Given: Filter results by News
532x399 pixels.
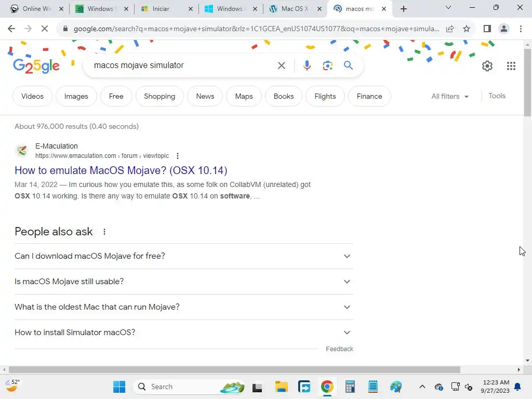Looking at the screenshot, I should [205, 96].
